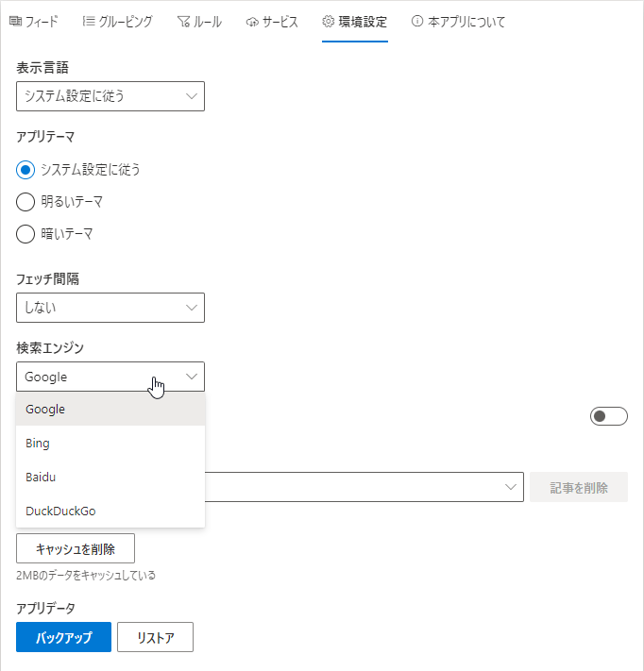644x671 pixels.
Task: Select システム設定に従う theme radio button
Action: tap(25, 170)
